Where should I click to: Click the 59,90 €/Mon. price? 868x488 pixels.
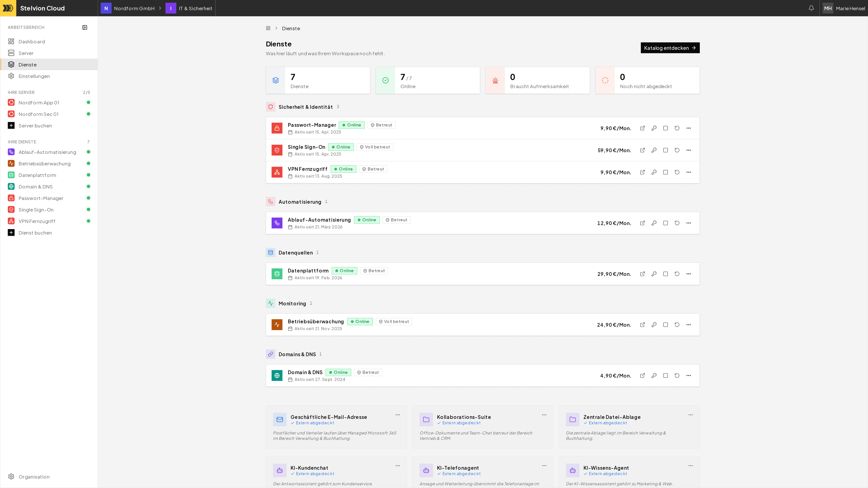[x=614, y=150]
